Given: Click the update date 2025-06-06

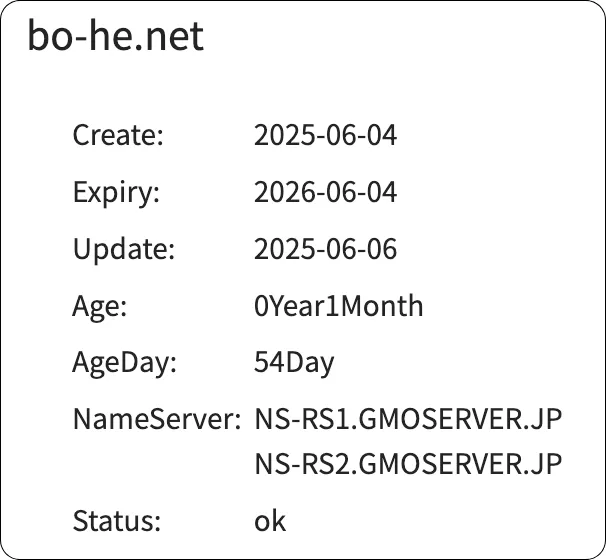Looking at the screenshot, I should coord(325,249).
